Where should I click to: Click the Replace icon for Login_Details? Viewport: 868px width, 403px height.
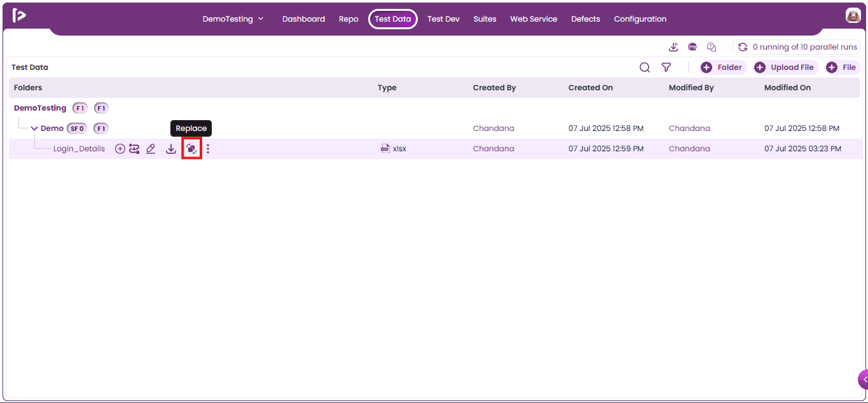click(191, 149)
